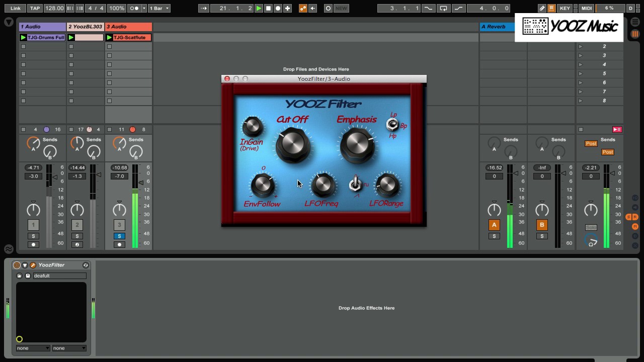The image size is (644, 362).
Task: Flip the Lp/Bp/Hp filter type switch
Action: (392, 124)
